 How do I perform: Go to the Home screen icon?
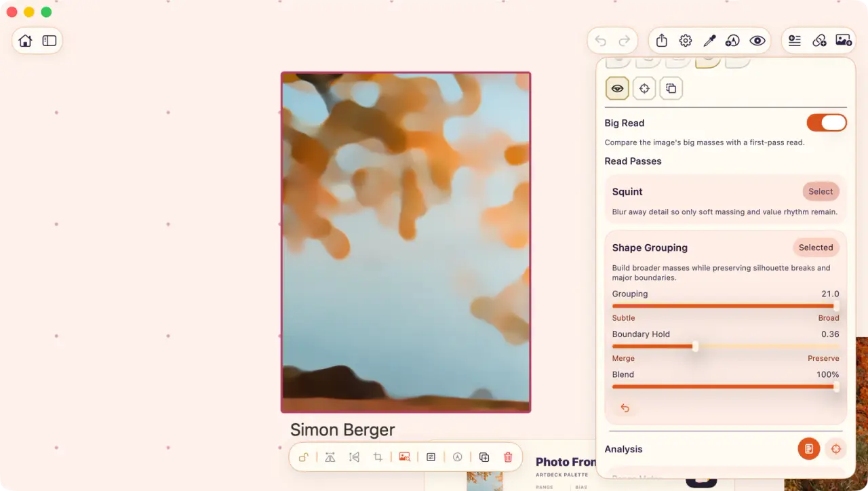25,41
